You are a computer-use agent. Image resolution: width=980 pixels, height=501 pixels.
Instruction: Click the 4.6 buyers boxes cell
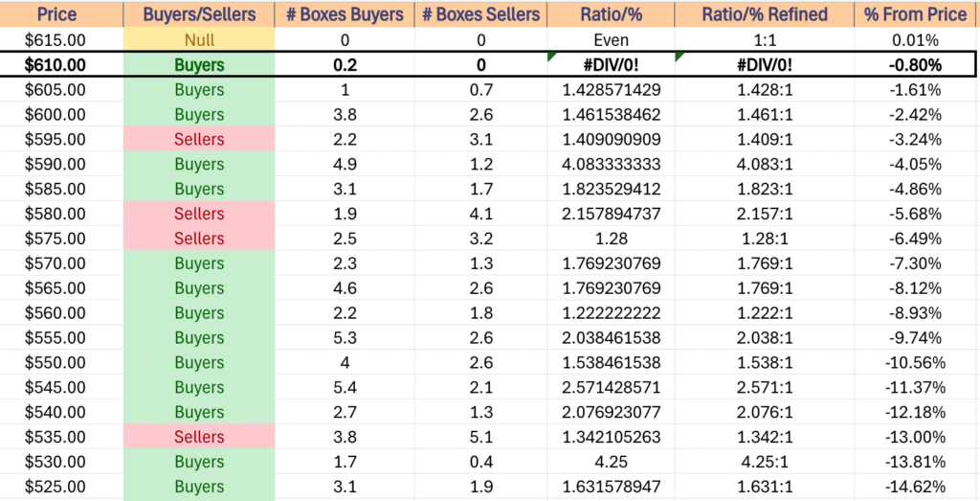point(345,288)
